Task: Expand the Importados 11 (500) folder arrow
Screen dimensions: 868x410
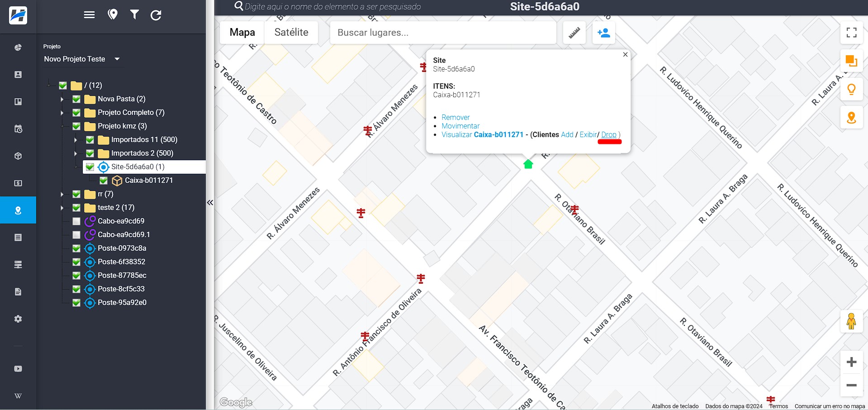Action: [76, 140]
